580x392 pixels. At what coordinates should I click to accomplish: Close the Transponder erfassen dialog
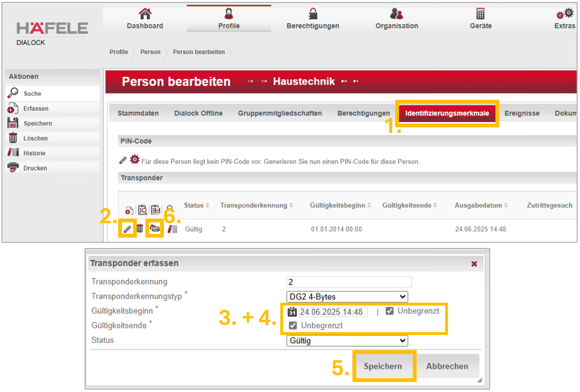(x=474, y=264)
